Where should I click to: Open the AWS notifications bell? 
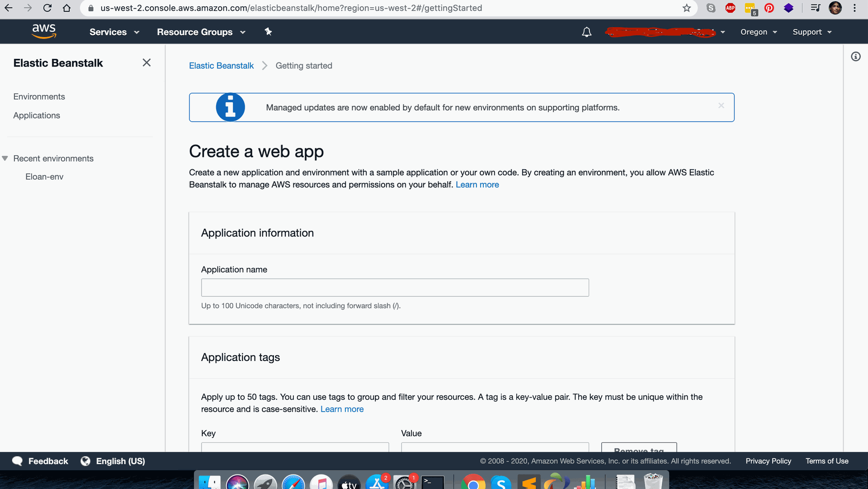(x=586, y=32)
